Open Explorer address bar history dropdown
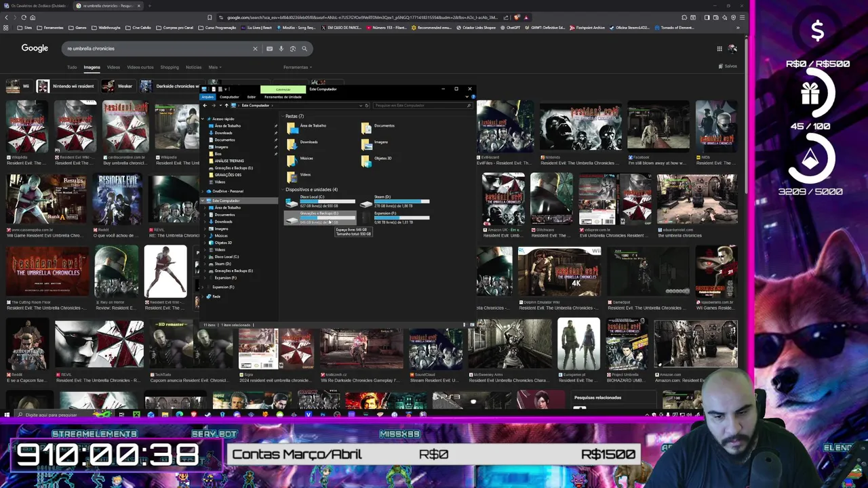 click(x=359, y=106)
